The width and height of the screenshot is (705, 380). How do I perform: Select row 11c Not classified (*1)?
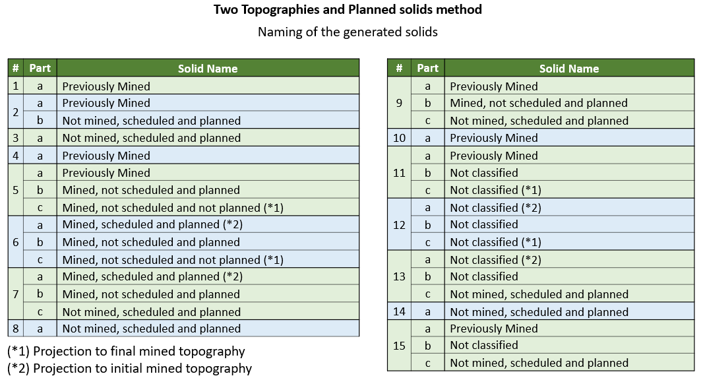point(569,190)
